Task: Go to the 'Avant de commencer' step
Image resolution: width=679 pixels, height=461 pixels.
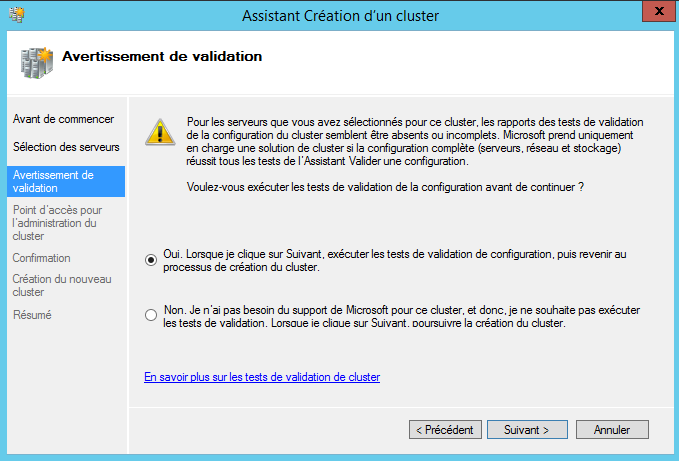Action: tap(56, 119)
